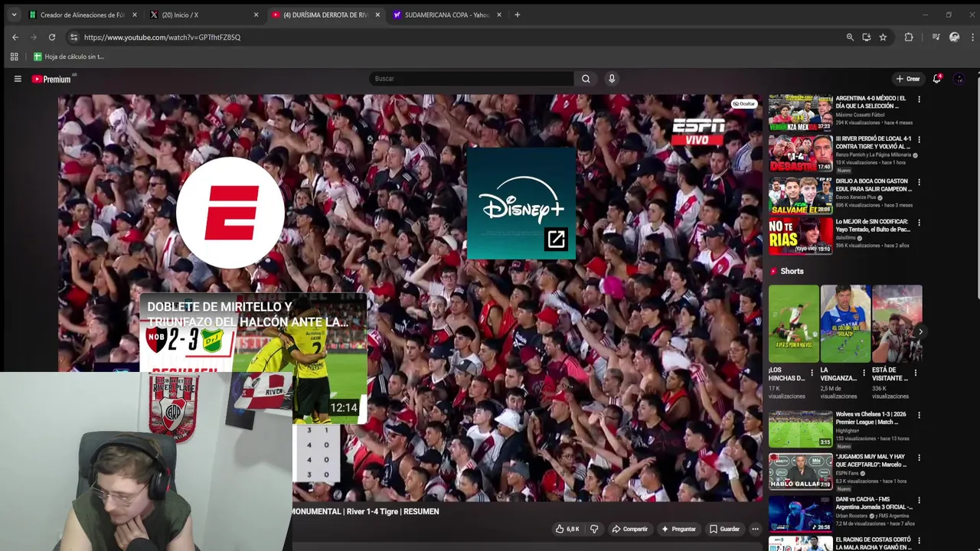Open options for ARGENTINA 4-0 MÉXICO video

919,99
